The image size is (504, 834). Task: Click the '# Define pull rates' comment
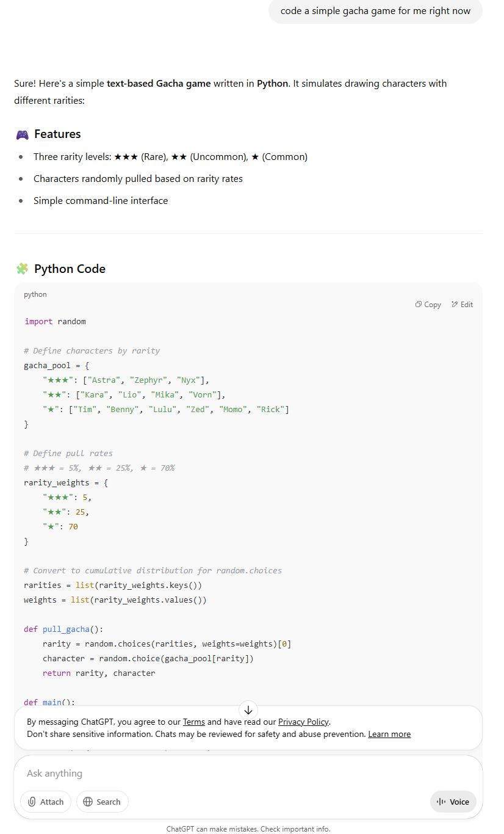(68, 453)
